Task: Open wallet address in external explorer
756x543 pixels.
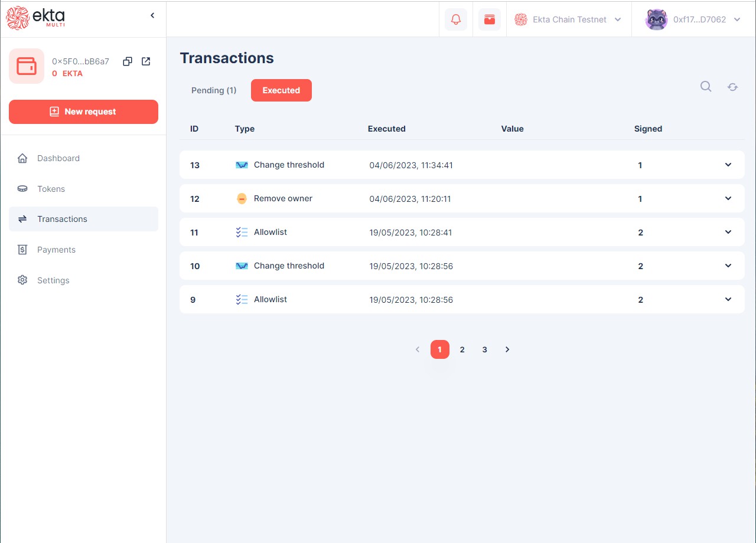Action: pos(146,61)
